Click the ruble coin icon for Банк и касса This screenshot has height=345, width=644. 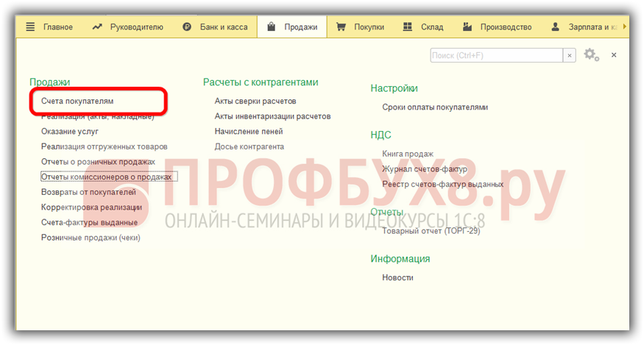(x=187, y=27)
